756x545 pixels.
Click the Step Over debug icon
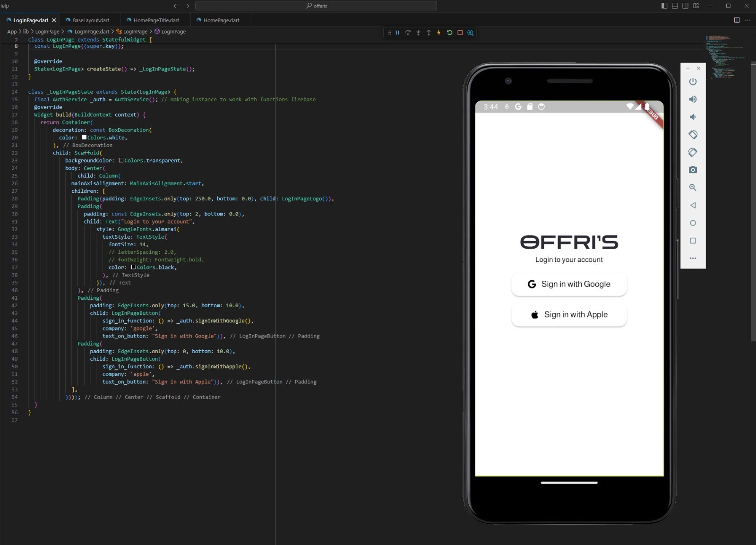(x=408, y=33)
